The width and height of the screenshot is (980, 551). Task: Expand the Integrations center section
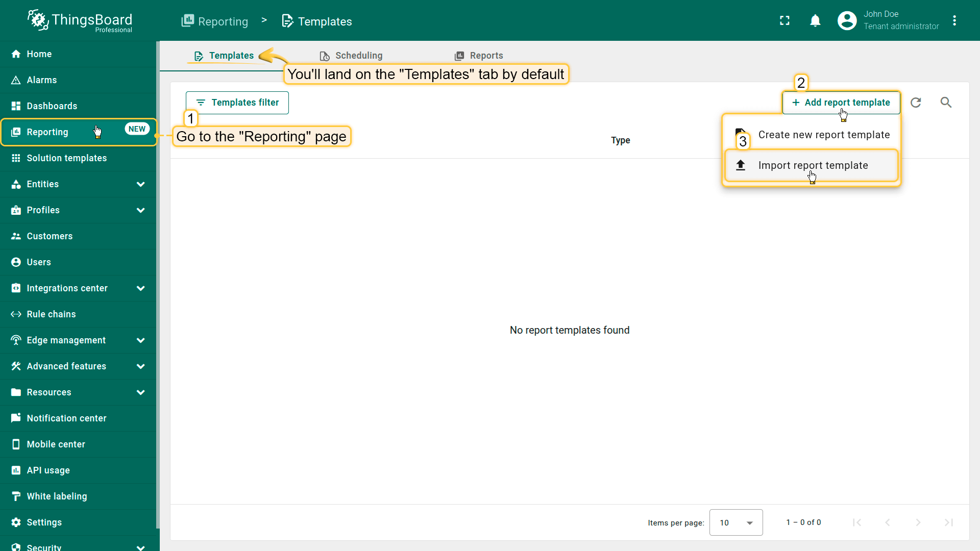[140, 288]
